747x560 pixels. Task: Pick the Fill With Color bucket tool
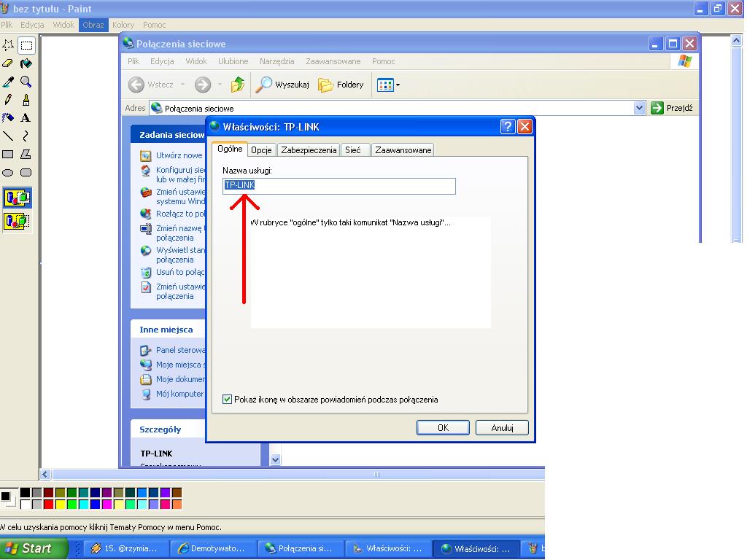coord(26,63)
